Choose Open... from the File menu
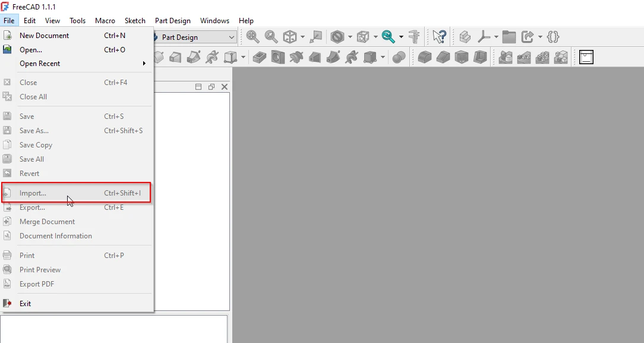Viewport: 644px width, 343px height. pyautogui.click(x=77, y=50)
